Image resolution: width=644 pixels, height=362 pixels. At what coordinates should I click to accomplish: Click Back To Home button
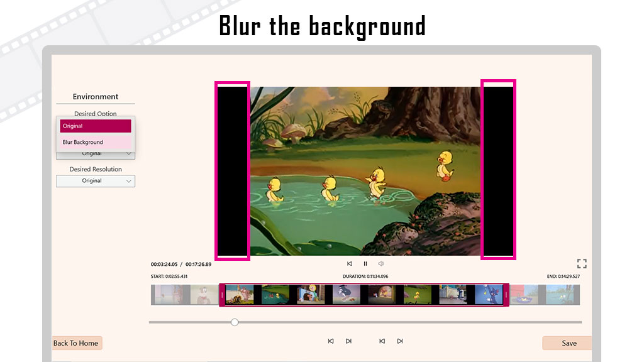click(77, 343)
